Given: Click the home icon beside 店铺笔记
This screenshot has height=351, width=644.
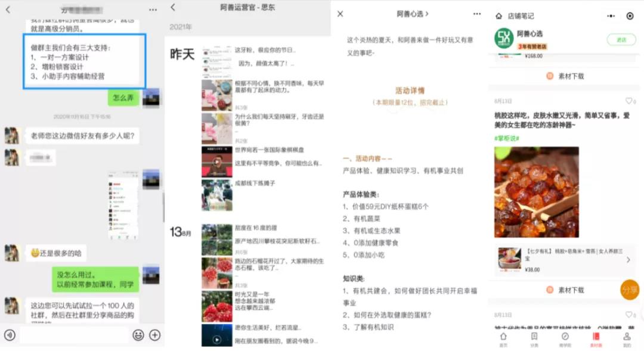Looking at the screenshot, I should click(499, 15).
